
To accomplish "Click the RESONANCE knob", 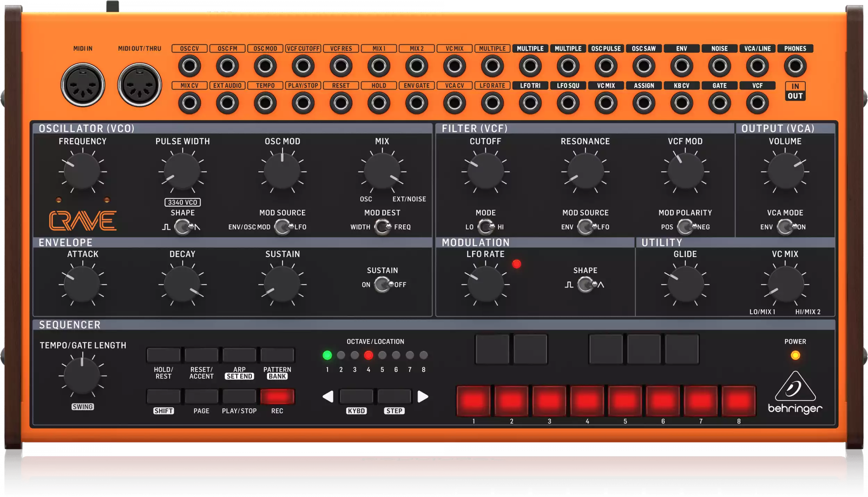I will pyautogui.click(x=585, y=171).
